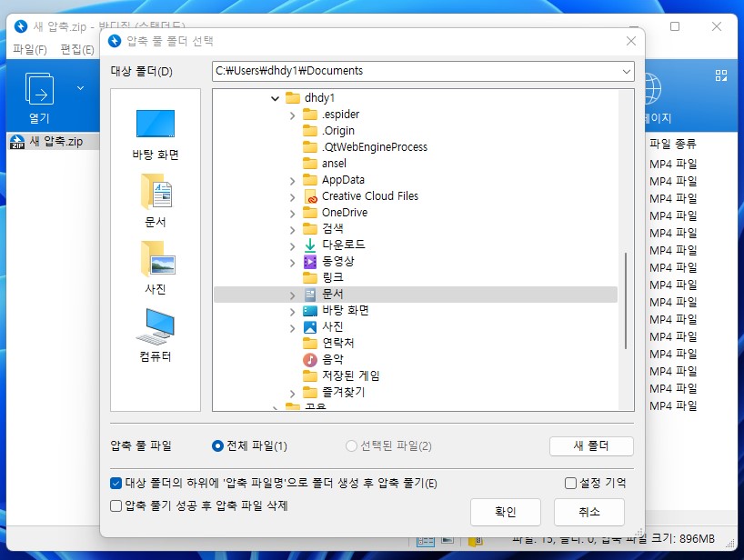
Task: Click the 바탕 화면 desktop shortcut icon
Action: pyautogui.click(x=156, y=124)
